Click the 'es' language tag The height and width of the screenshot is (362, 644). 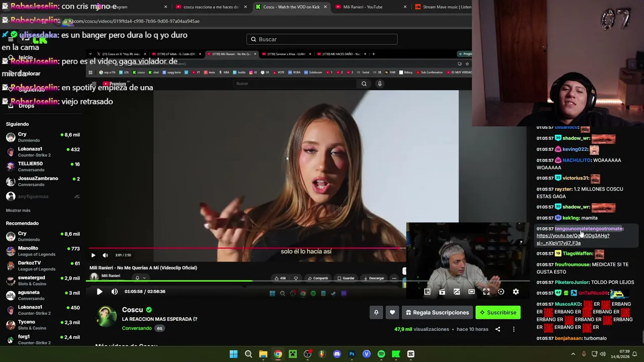click(159, 328)
